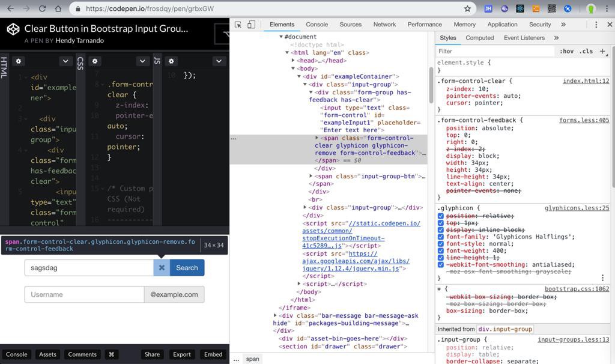Open the Event Listeners tab
Viewport: 615px width, 364px height.
pyautogui.click(x=524, y=38)
